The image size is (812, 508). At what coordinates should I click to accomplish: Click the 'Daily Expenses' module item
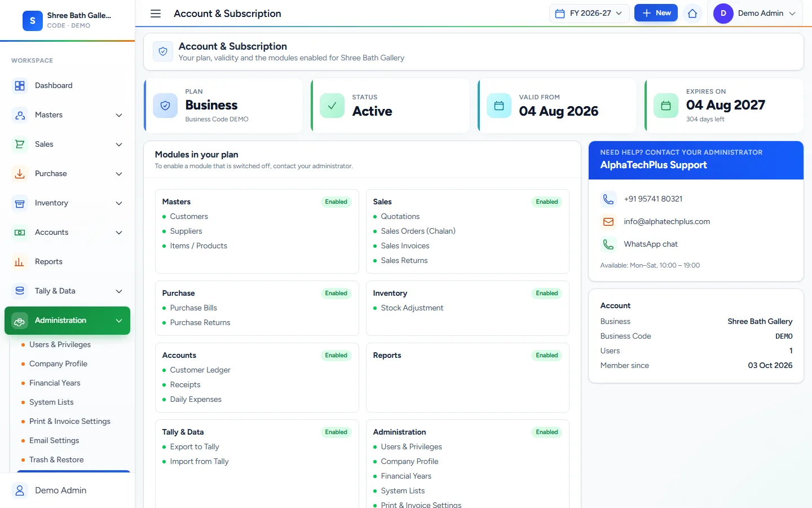pos(196,400)
